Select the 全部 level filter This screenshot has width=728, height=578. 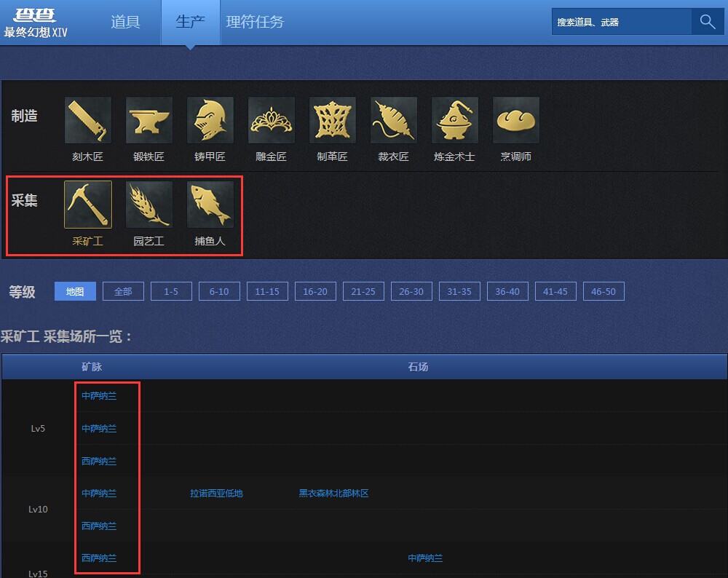pos(123,292)
